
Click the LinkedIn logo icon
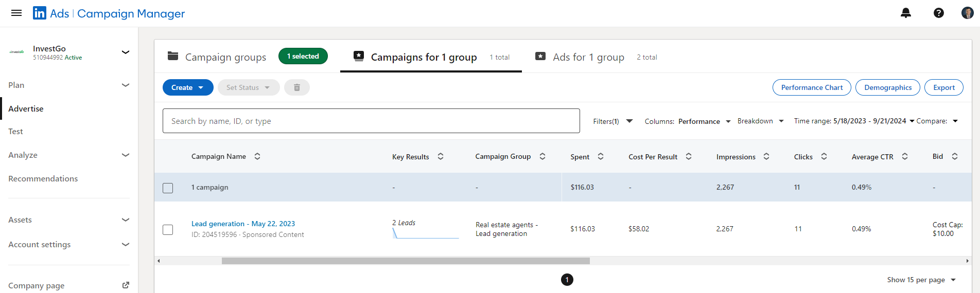(40, 13)
